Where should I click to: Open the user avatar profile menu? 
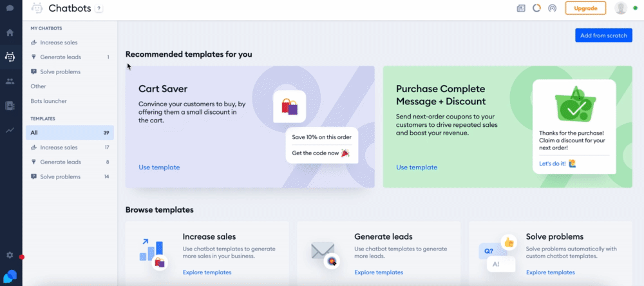[621, 8]
